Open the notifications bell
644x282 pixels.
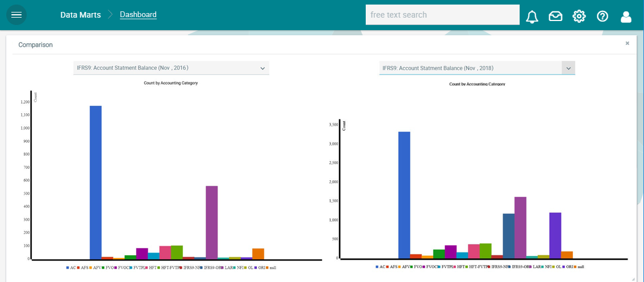point(532,16)
